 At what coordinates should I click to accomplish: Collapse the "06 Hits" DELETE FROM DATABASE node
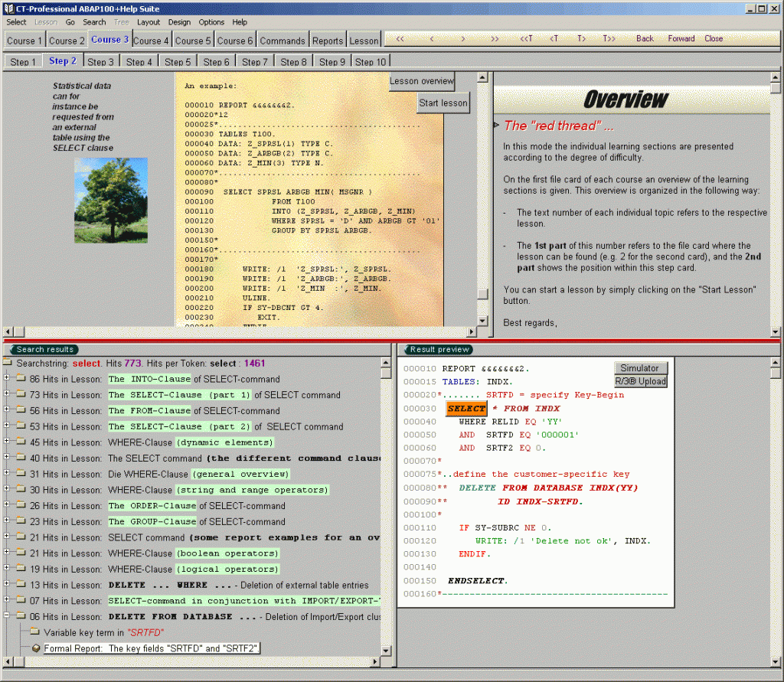click(x=6, y=616)
